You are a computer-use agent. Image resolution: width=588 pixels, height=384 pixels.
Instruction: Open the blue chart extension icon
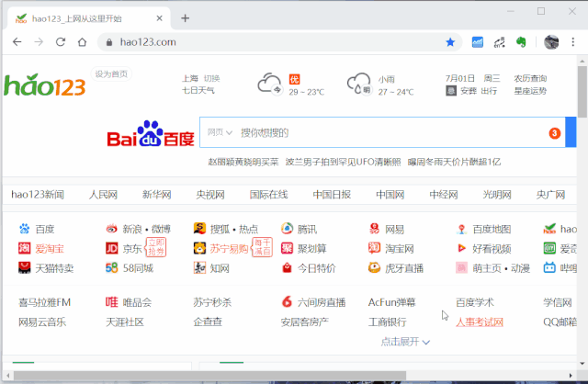click(478, 42)
